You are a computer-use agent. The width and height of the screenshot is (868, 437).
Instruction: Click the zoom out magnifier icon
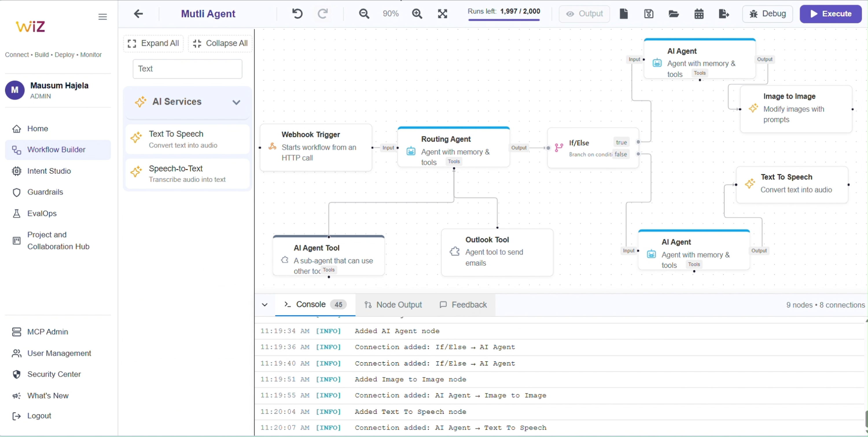(x=364, y=14)
